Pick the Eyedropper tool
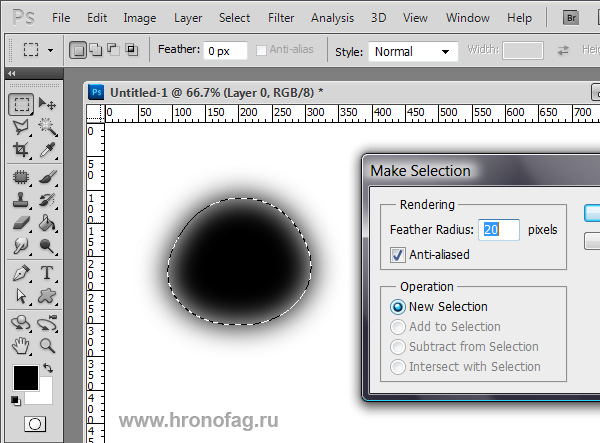The image size is (600, 443). (47, 151)
